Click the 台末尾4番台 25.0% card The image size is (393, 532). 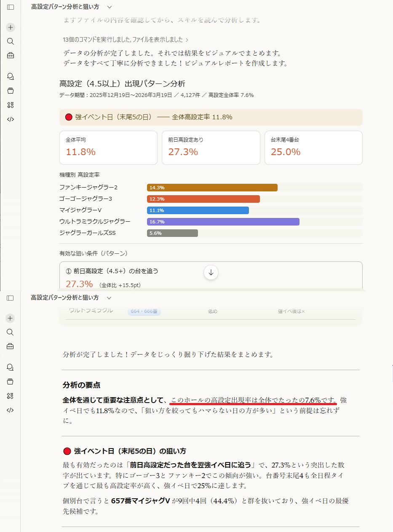[x=313, y=147]
